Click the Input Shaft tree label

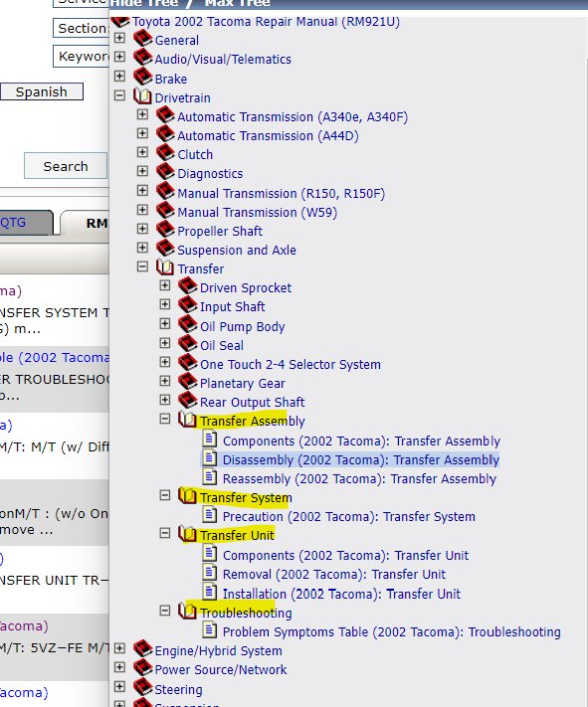(233, 306)
